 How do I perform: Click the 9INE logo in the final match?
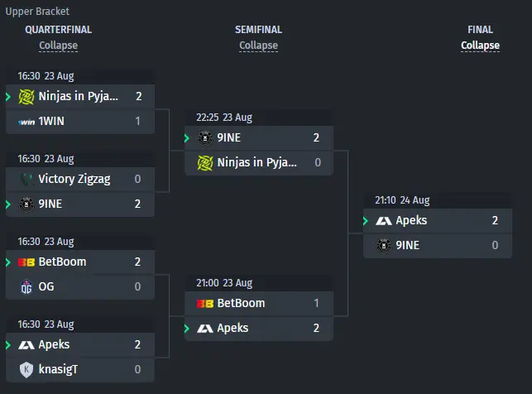click(x=384, y=245)
